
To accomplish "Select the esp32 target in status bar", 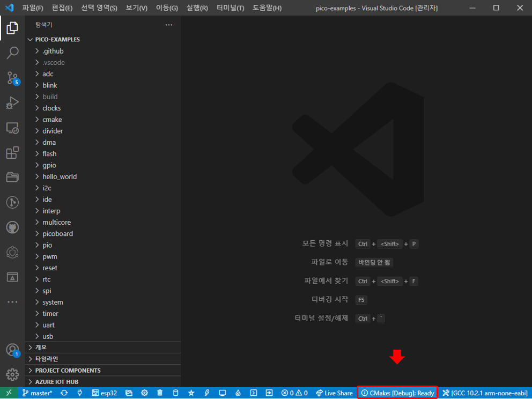I will click(x=104, y=393).
